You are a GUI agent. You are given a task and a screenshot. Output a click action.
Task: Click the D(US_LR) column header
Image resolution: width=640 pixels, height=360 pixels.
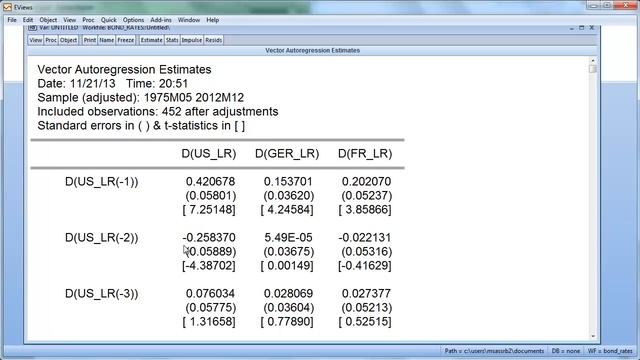coord(209,154)
